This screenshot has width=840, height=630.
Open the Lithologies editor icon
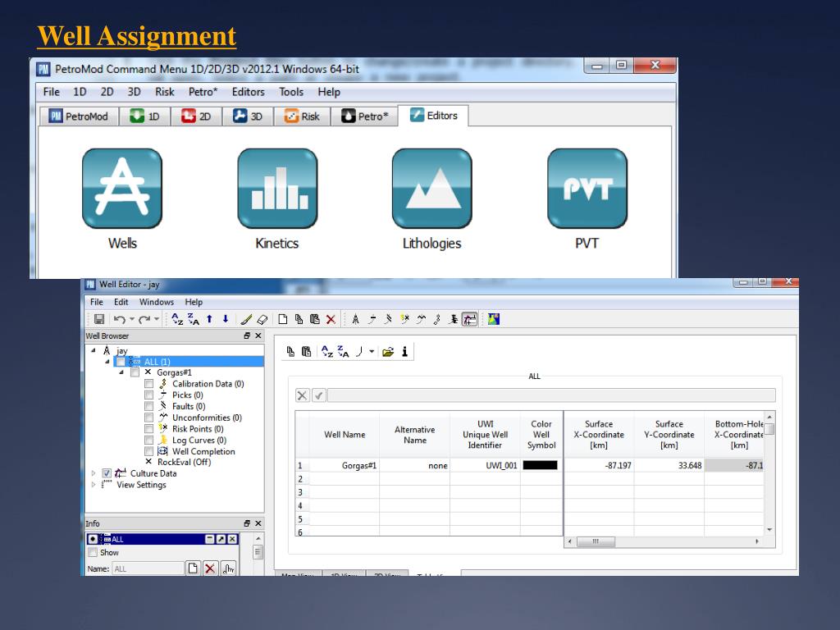coord(431,189)
